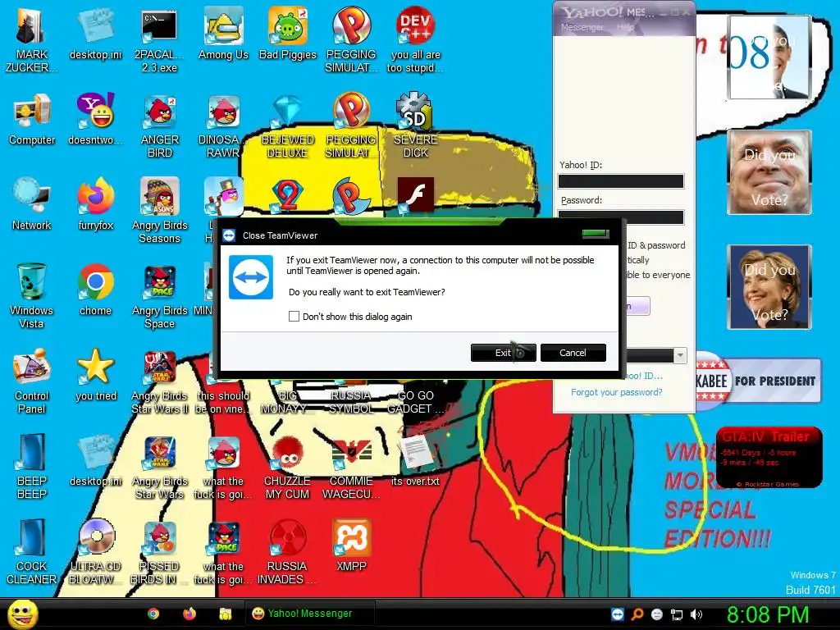
Task: Click the Password field in Yahoo! Messenger
Action: (x=621, y=217)
